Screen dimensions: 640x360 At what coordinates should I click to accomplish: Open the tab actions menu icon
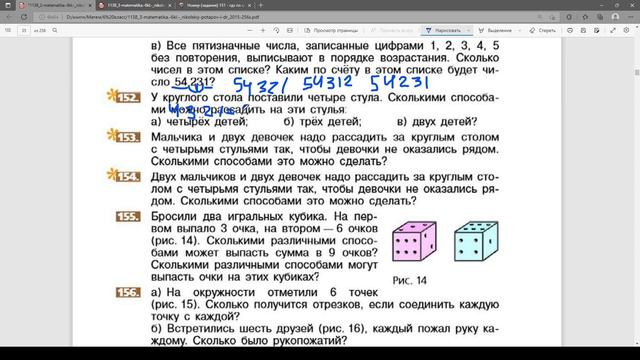pos(8,5)
